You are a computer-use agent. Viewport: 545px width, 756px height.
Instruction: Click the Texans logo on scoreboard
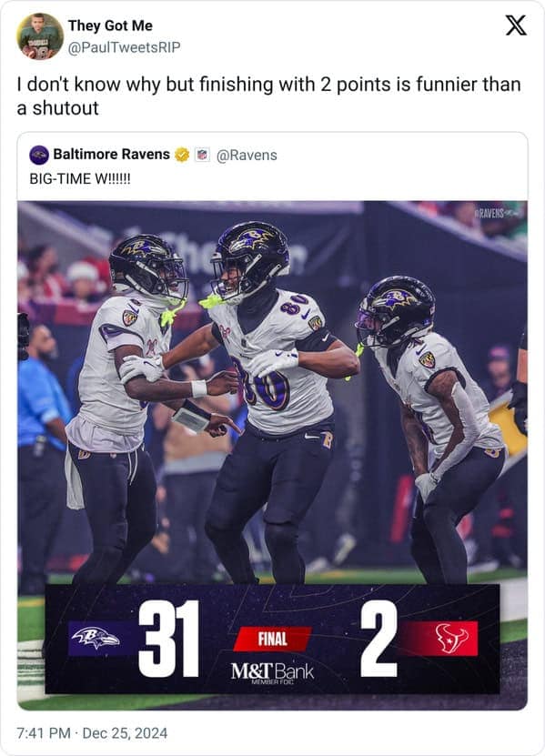click(x=451, y=639)
